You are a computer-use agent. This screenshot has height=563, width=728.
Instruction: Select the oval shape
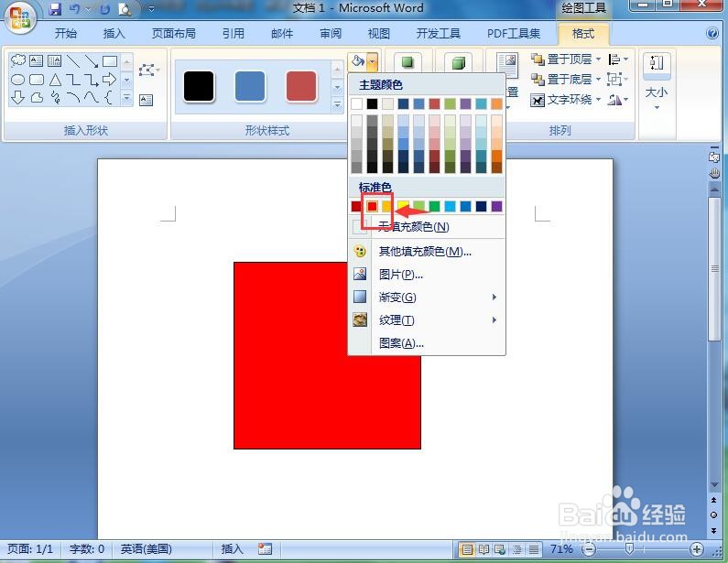tap(18, 80)
